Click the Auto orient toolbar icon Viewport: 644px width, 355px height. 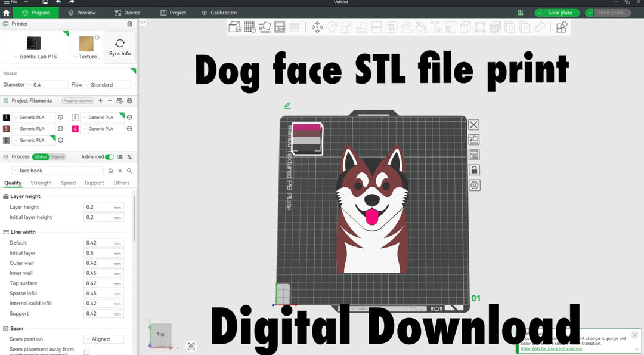click(x=265, y=27)
